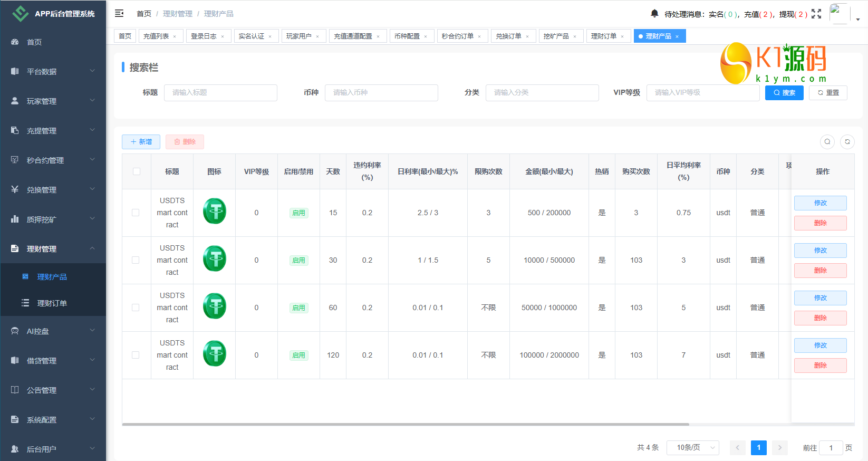The width and height of the screenshot is (868, 461).
Task: Expand 平台数据 sidebar menu
Action: (x=53, y=71)
